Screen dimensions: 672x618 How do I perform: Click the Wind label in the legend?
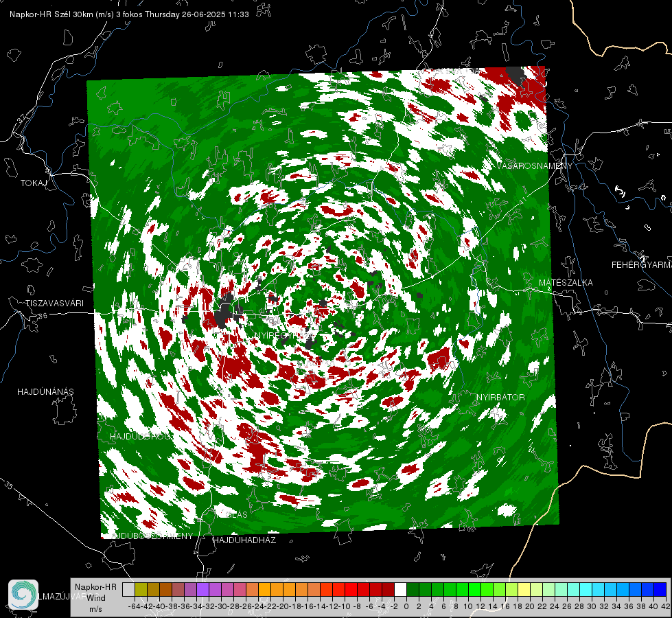point(96,597)
